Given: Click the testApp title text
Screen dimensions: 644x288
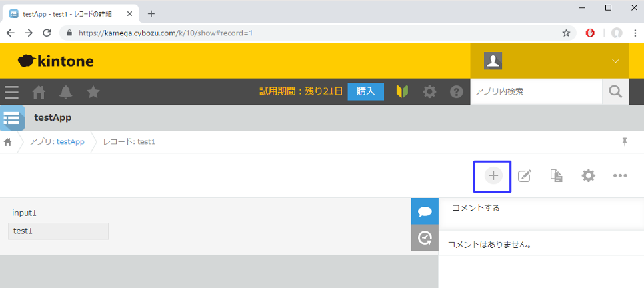Looking at the screenshot, I should pos(53,118).
